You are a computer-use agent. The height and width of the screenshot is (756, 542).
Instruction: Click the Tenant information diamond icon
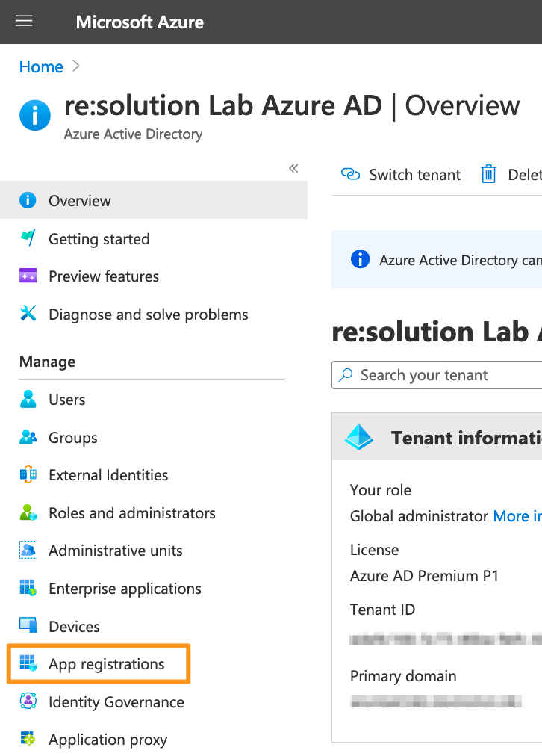pos(359,437)
